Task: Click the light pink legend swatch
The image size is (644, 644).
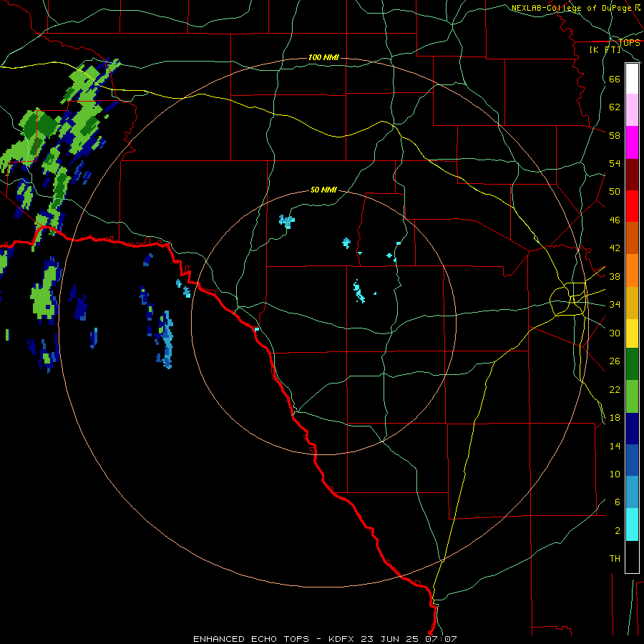Action: pyautogui.click(x=632, y=110)
